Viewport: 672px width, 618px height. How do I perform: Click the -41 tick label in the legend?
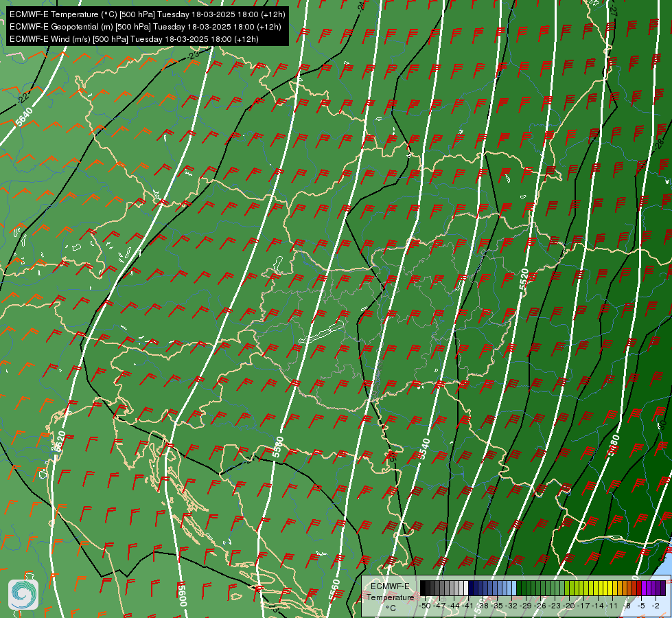tap(467, 606)
